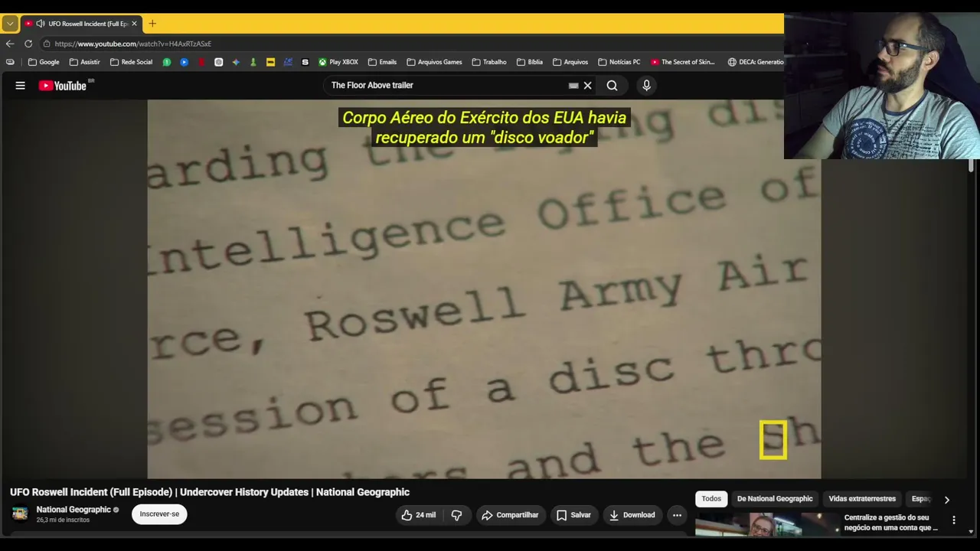980x551 pixels.
Task: Open the Arquivos Games bookmarks folder
Action: [x=434, y=62]
